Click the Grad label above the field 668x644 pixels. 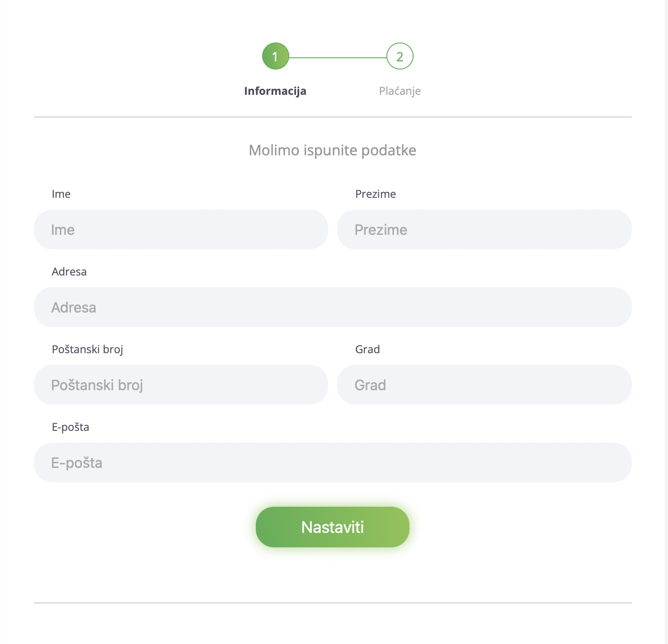click(367, 350)
